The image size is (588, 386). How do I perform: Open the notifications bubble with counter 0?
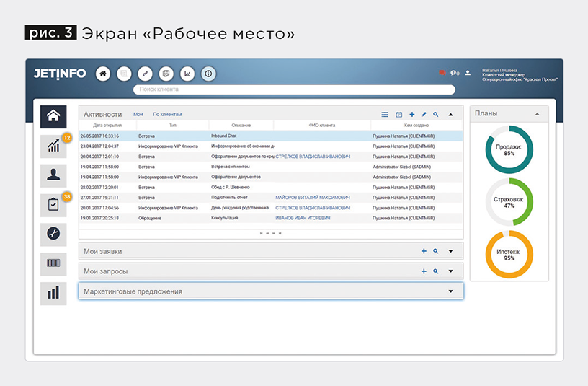click(x=455, y=73)
